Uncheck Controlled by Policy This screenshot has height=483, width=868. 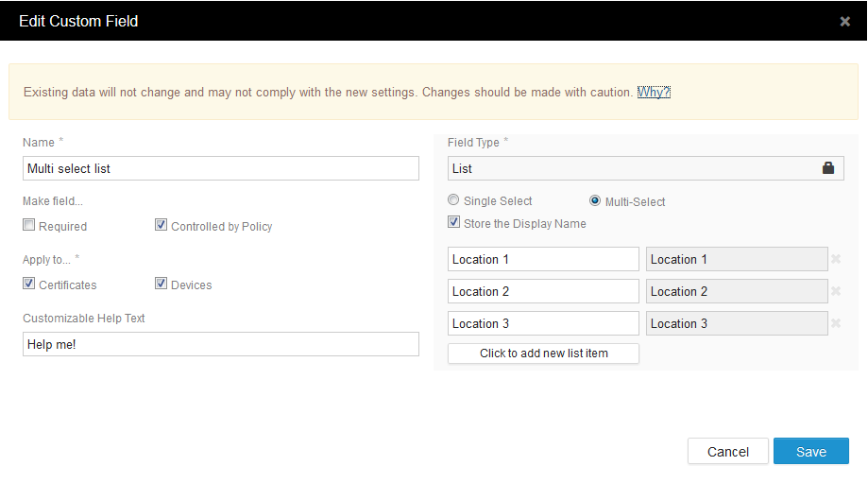162,226
